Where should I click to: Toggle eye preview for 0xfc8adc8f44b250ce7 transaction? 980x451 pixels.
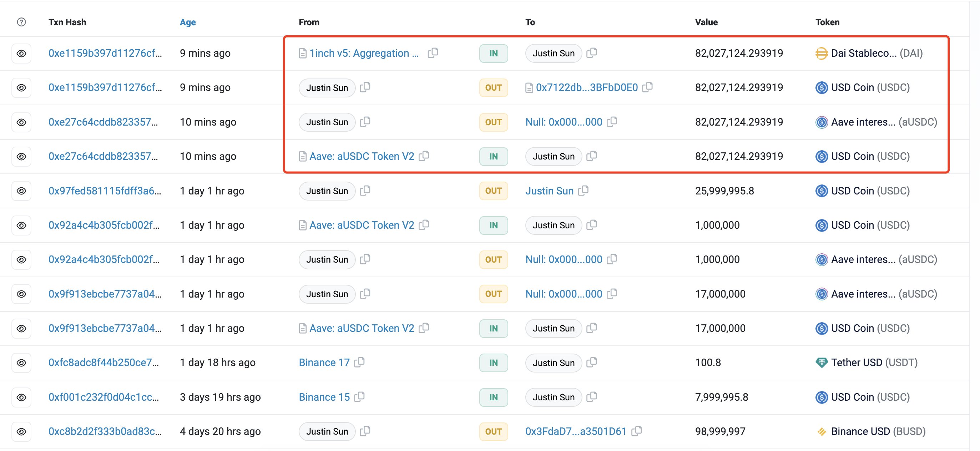point(21,363)
